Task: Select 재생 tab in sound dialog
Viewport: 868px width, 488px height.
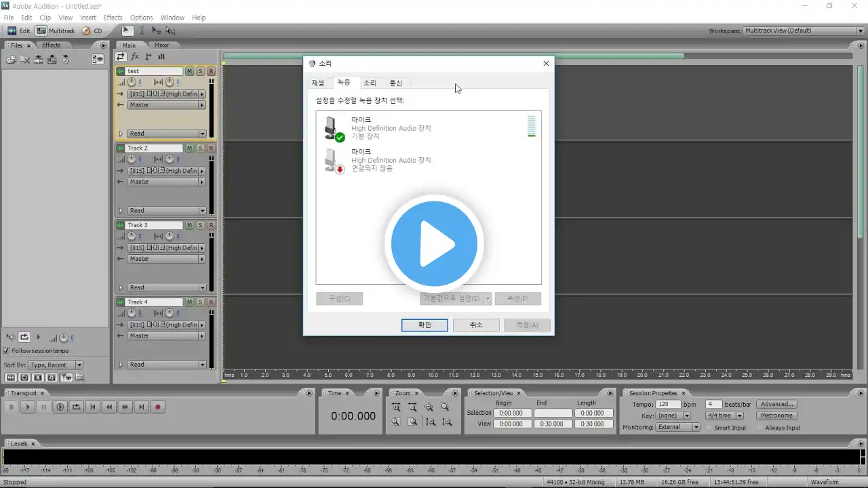Action: coord(318,83)
